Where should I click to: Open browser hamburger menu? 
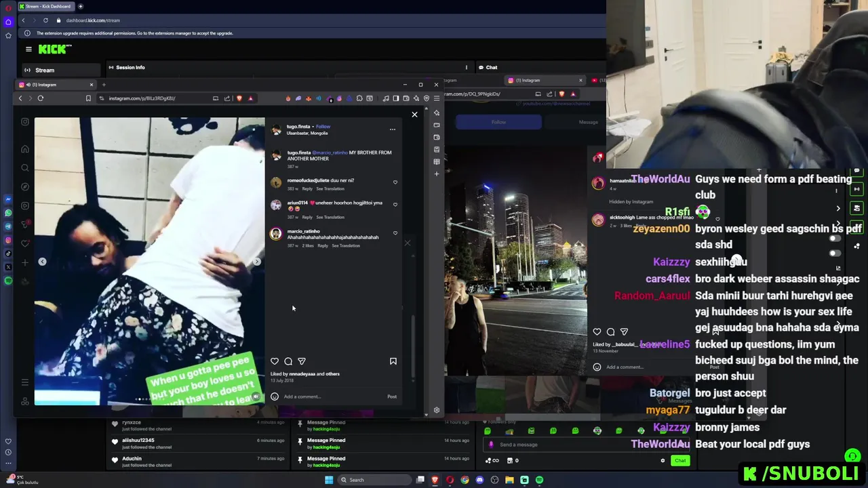437,98
